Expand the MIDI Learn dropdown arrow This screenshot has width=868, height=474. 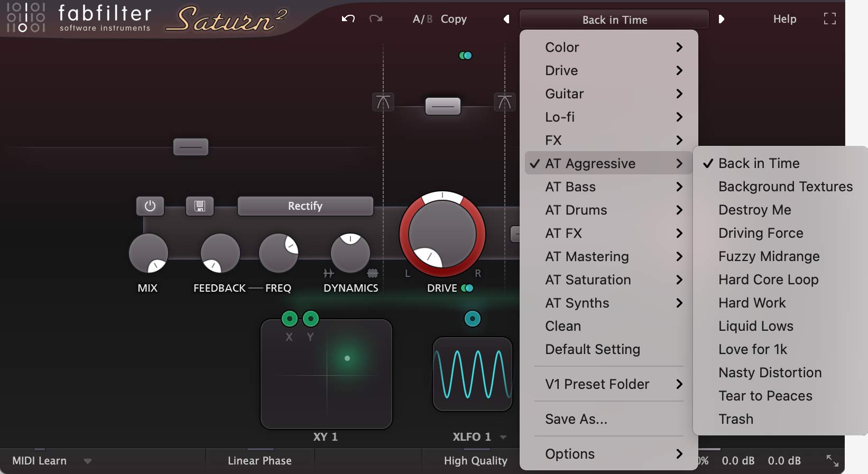(x=88, y=461)
